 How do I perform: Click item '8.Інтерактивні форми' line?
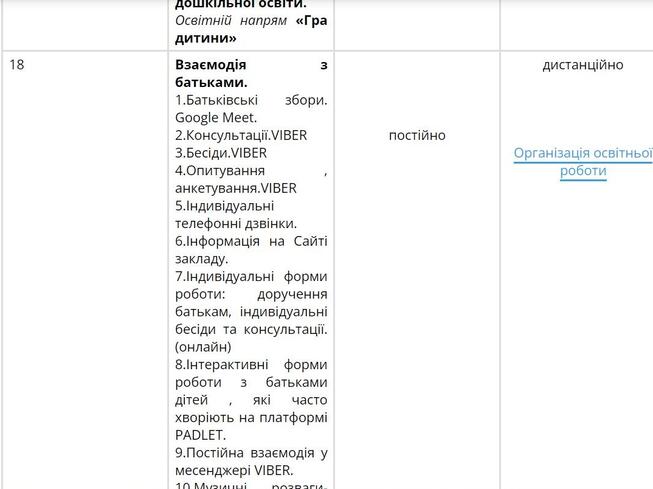click(x=251, y=364)
